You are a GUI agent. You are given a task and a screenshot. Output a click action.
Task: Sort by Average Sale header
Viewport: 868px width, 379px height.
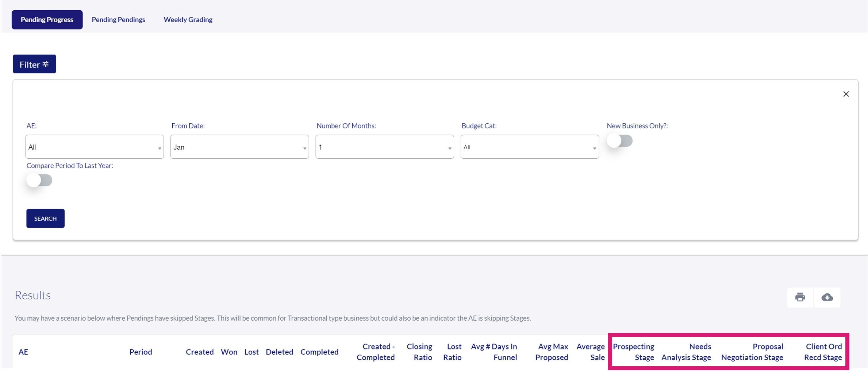(591, 352)
